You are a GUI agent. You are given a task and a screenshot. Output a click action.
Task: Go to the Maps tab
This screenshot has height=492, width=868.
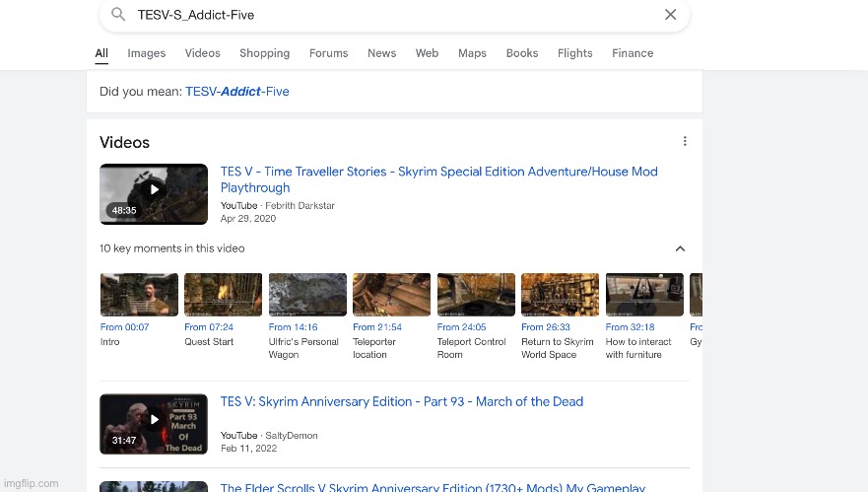472,53
